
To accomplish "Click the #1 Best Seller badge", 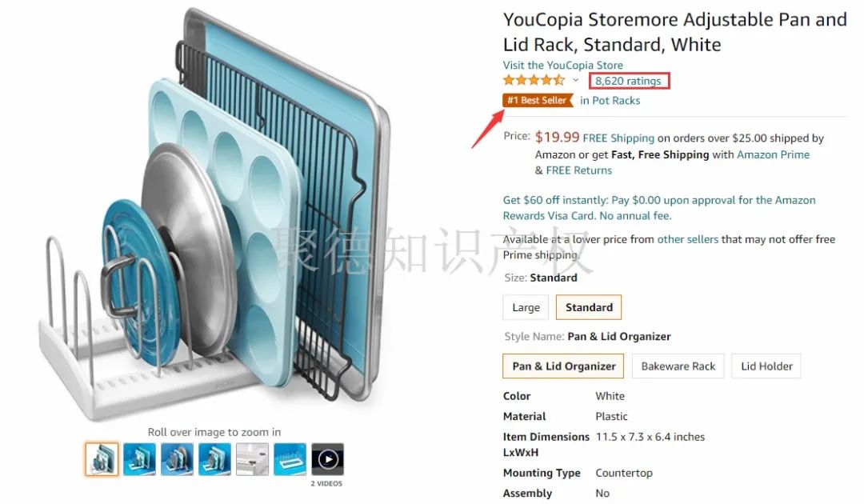I will click(538, 100).
